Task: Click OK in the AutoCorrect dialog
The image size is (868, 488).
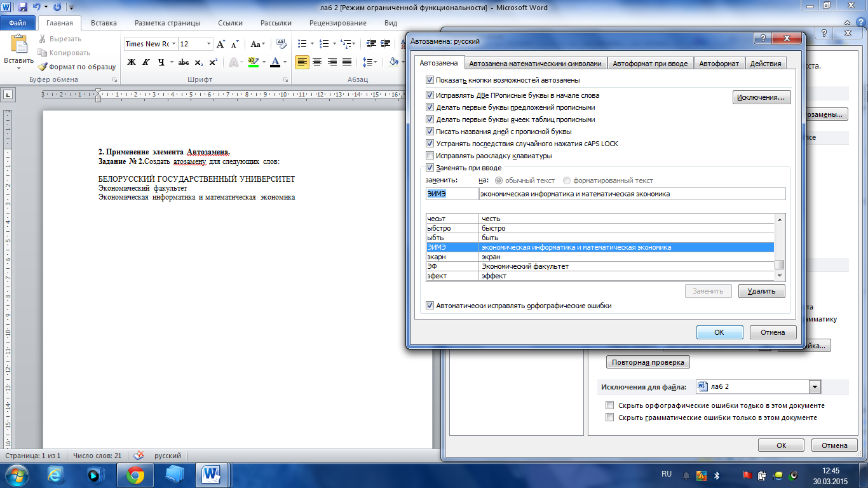Action: click(x=719, y=332)
